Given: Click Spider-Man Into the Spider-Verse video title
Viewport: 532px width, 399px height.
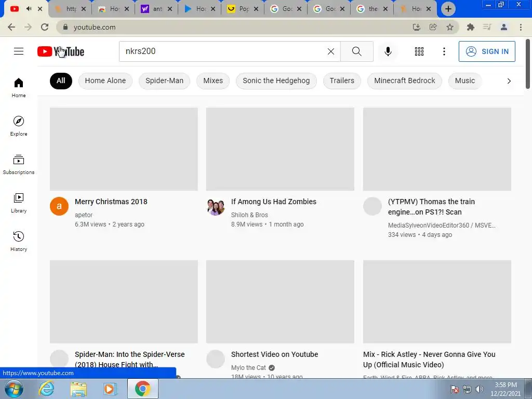Looking at the screenshot, I should pyautogui.click(x=129, y=360).
